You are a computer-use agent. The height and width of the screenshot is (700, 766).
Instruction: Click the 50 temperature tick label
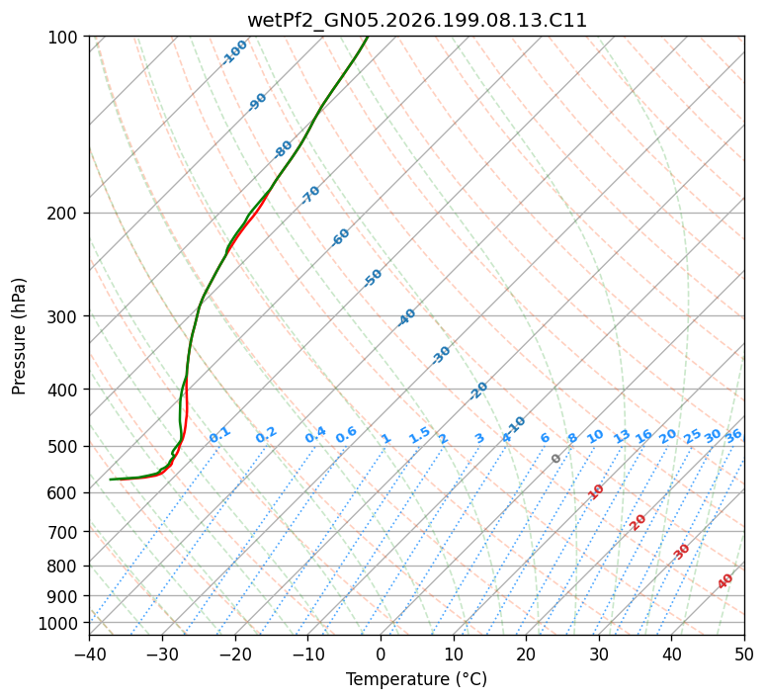[744, 654]
